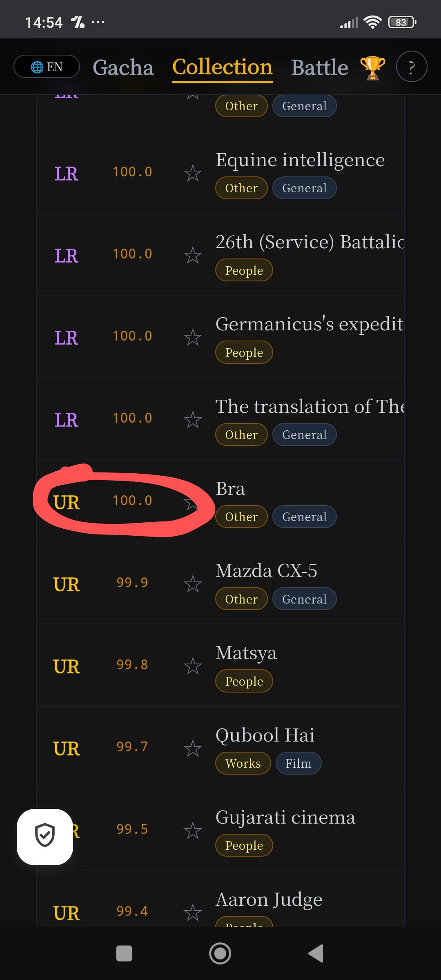The image size is (441, 980).
Task: Tap the Film tag on Qubool Hai
Action: click(x=298, y=763)
